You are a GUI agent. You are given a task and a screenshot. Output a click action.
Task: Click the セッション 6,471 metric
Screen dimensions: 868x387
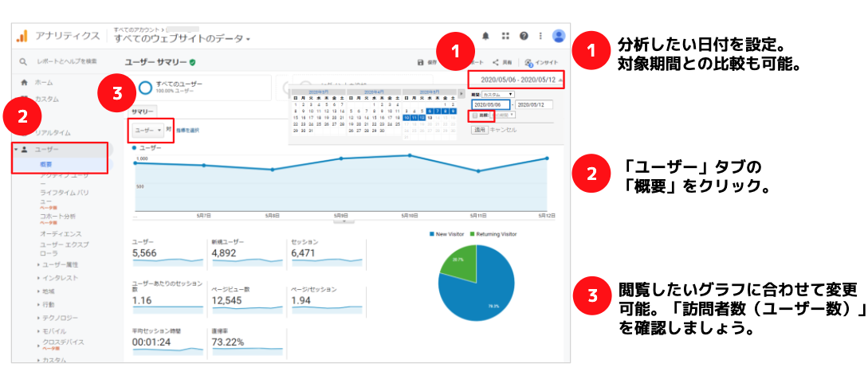click(x=327, y=252)
